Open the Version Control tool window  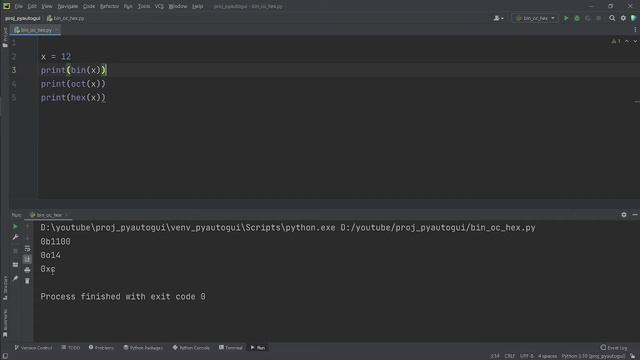33,348
